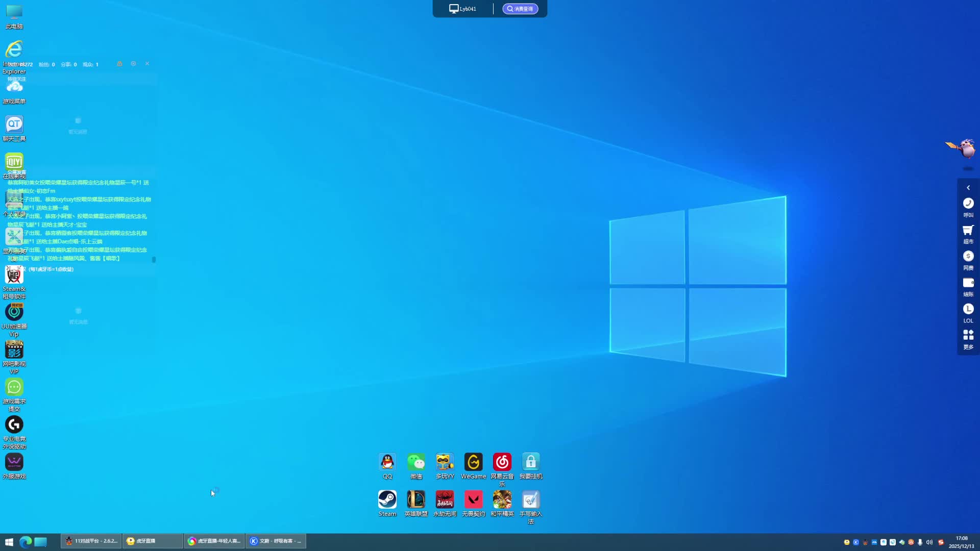This screenshot has width=980, height=551.
Task: Open the 微信 WeChat shortcut
Action: coord(416,462)
